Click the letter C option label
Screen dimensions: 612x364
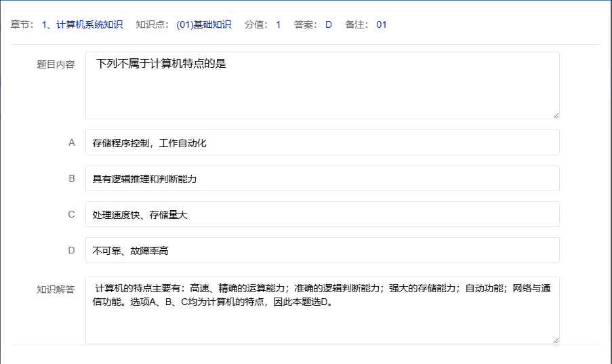pyautogui.click(x=71, y=215)
